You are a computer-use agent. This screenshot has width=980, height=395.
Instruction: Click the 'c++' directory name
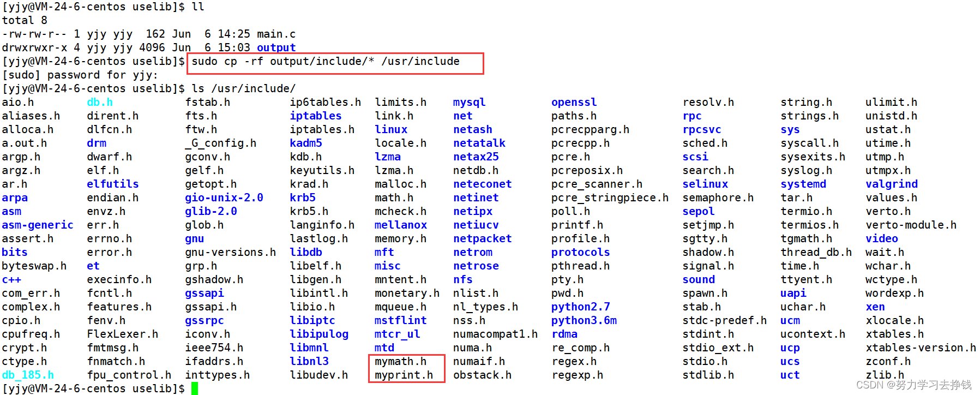[x=11, y=280]
